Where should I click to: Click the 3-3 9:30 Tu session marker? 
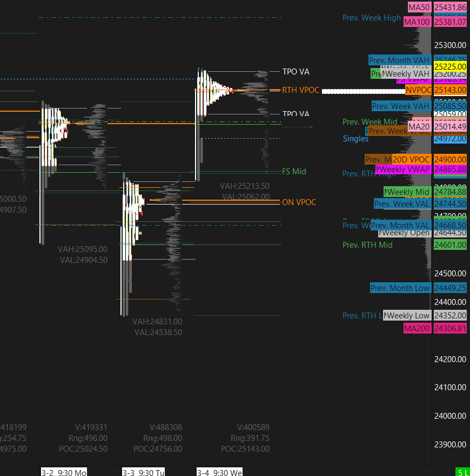pos(143,472)
